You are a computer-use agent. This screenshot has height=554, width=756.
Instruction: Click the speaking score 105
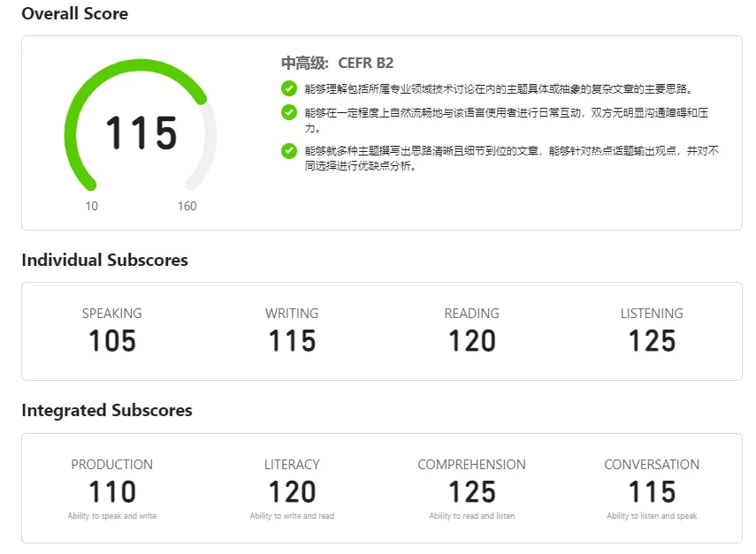[112, 341]
